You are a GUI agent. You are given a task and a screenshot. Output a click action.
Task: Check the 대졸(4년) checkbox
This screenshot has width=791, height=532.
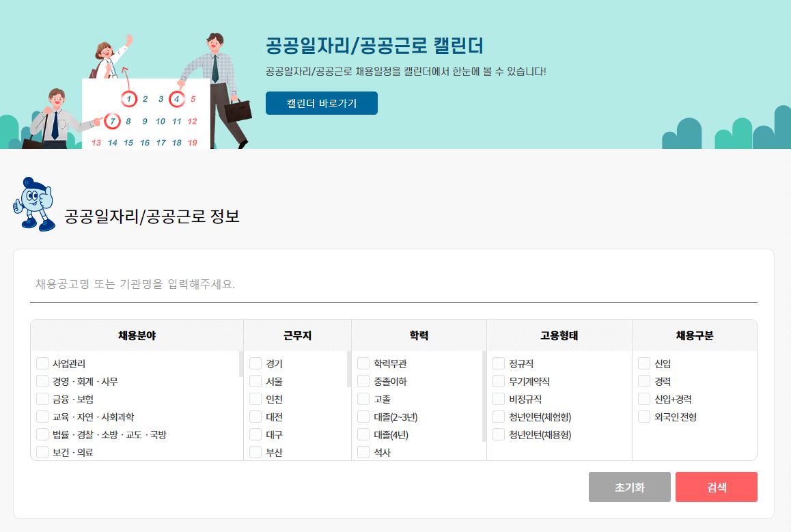coord(363,434)
